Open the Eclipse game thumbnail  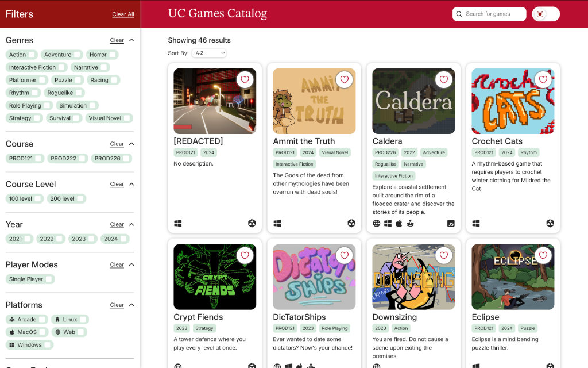click(513, 277)
